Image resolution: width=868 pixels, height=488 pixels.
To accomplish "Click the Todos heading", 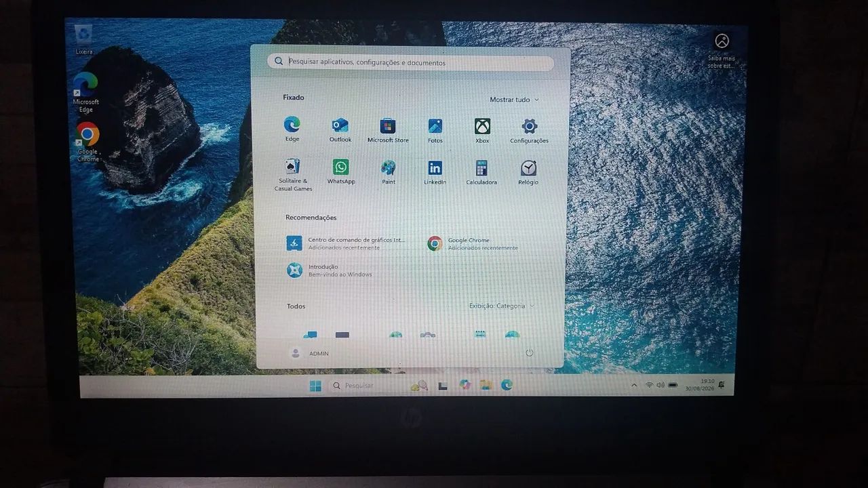I will [x=296, y=306].
